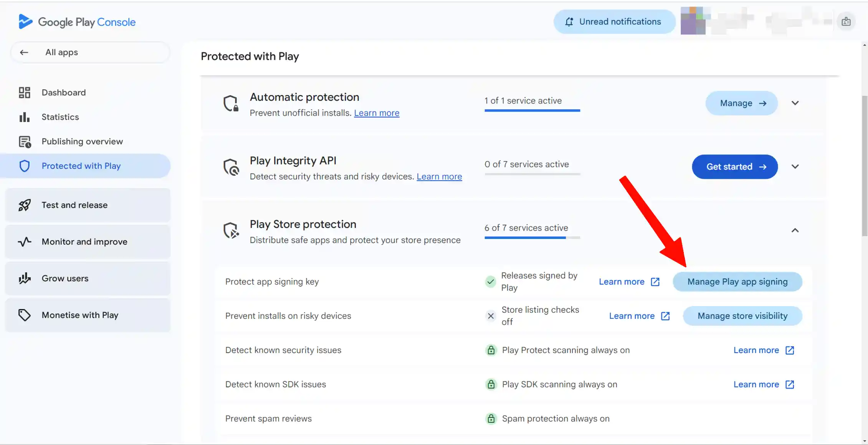The image size is (868, 445).
Task: Click the Automatic protection shield-lock icon
Action: [x=231, y=103]
